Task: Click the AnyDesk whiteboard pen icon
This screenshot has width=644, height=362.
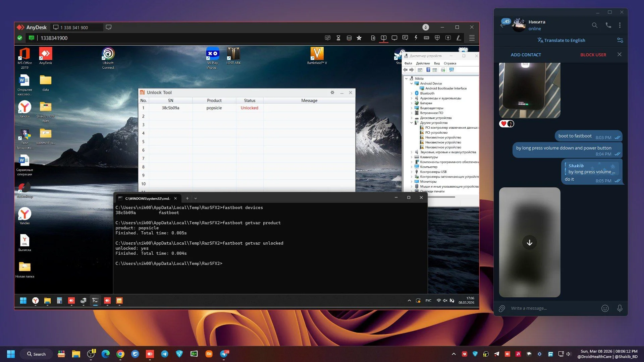Action: [x=459, y=38]
